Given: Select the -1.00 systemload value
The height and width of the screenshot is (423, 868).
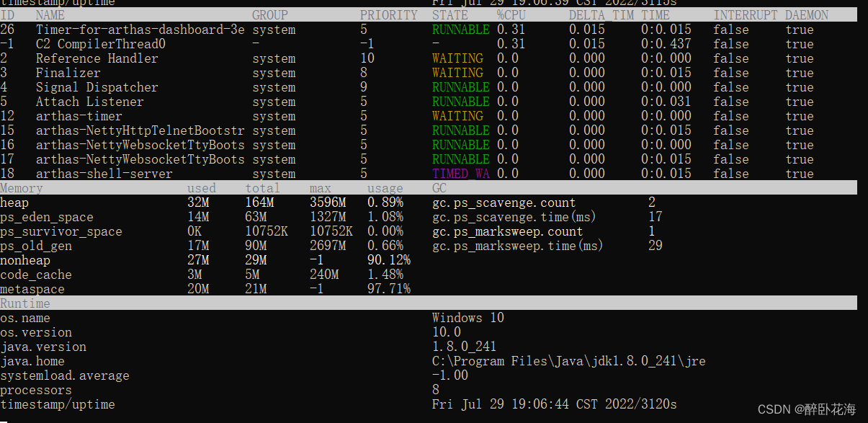Looking at the screenshot, I should 450,375.
